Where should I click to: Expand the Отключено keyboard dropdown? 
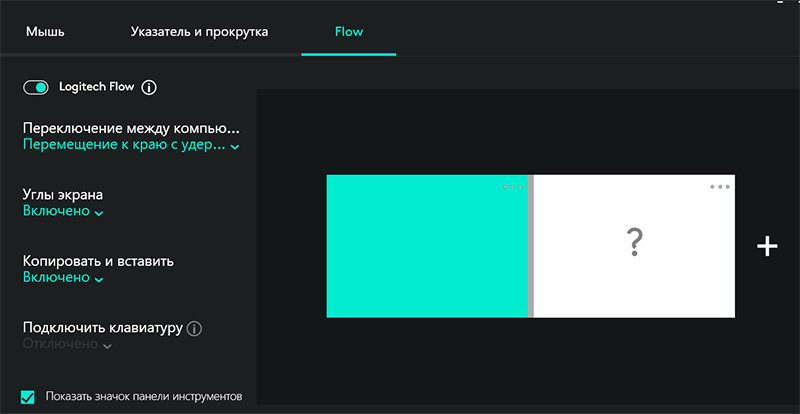coord(67,344)
